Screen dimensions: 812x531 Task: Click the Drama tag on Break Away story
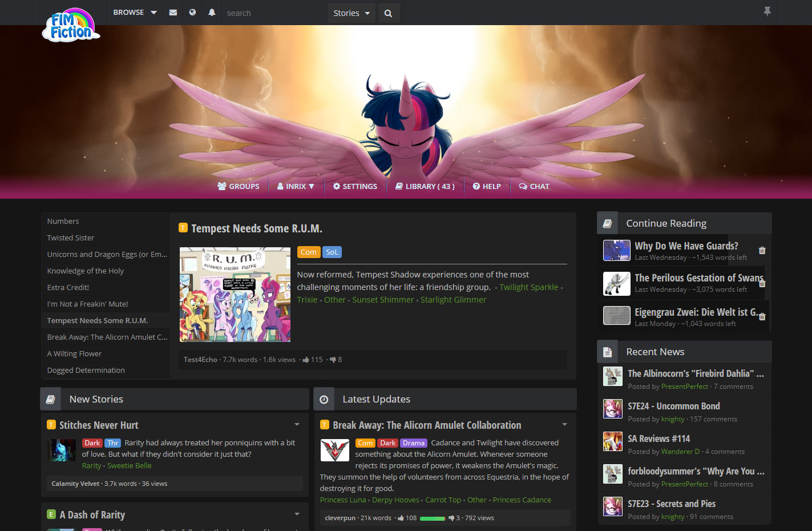pos(413,442)
